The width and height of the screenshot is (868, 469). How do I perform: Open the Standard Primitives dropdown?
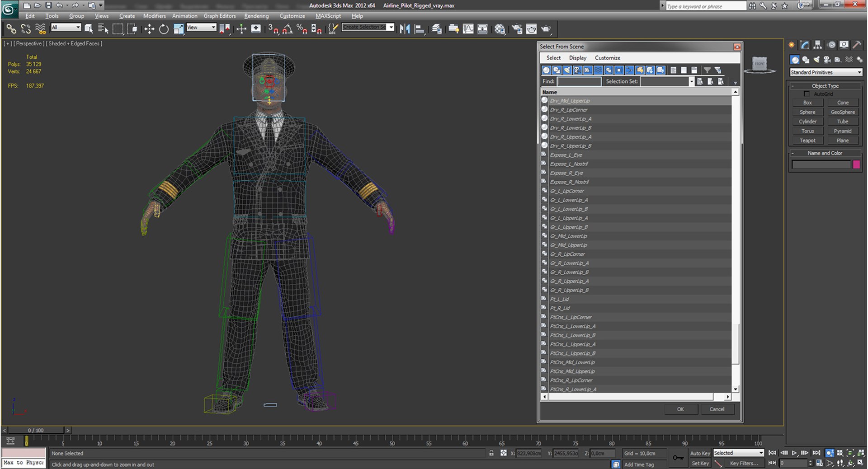pos(826,72)
